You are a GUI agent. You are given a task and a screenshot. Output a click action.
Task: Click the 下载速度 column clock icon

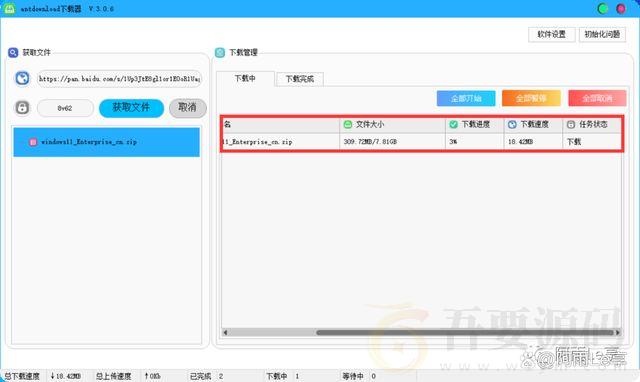point(512,124)
